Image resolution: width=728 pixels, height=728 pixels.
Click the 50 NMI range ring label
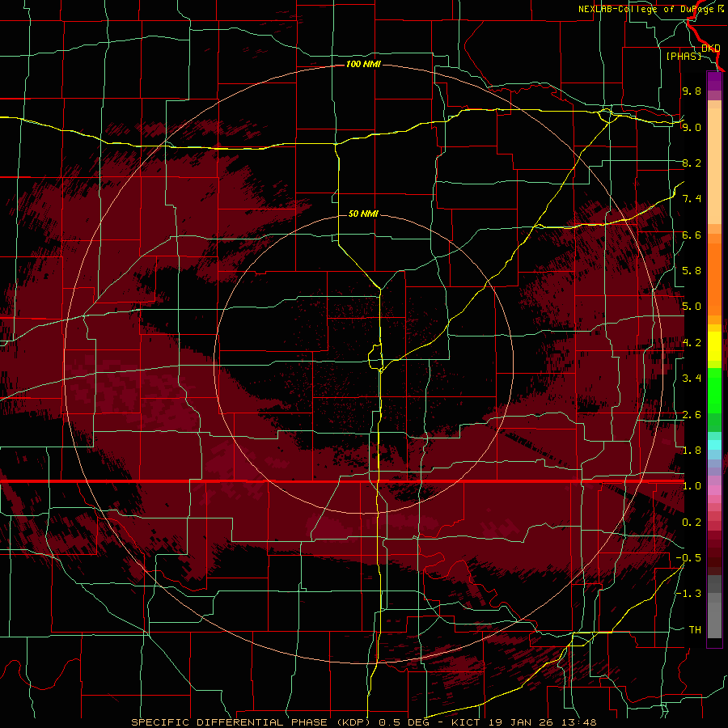coord(363,214)
